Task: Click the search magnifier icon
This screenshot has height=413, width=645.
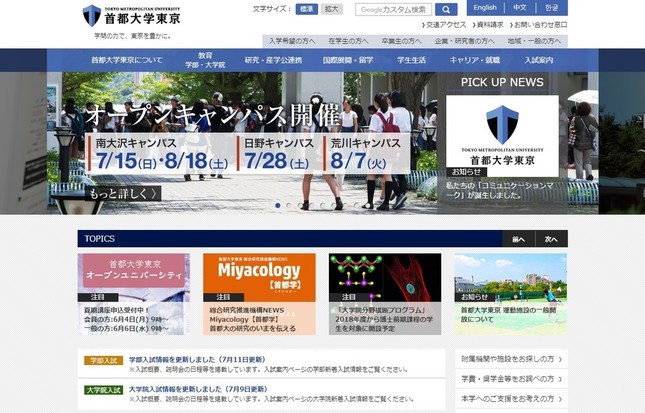Action: pyautogui.click(x=445, y=9)
